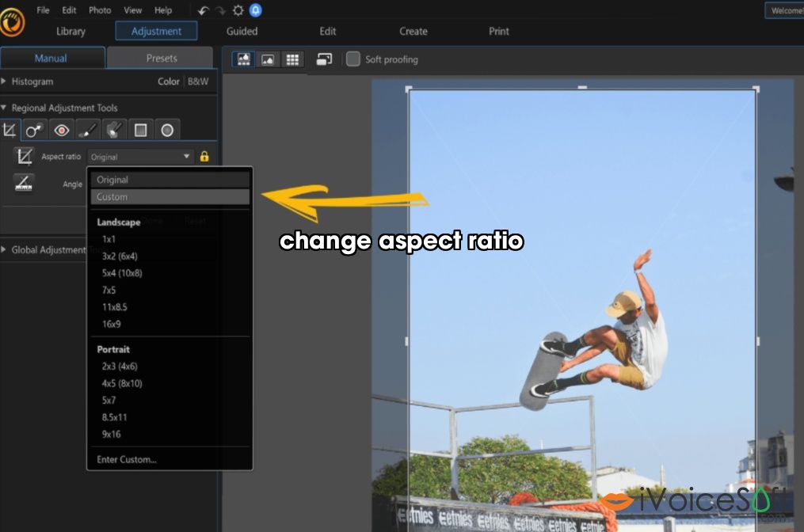Image resolution: width=804 pixels, height=532 pixels.
Task: Select the Spot Removal tool
Action: (35, 130)
